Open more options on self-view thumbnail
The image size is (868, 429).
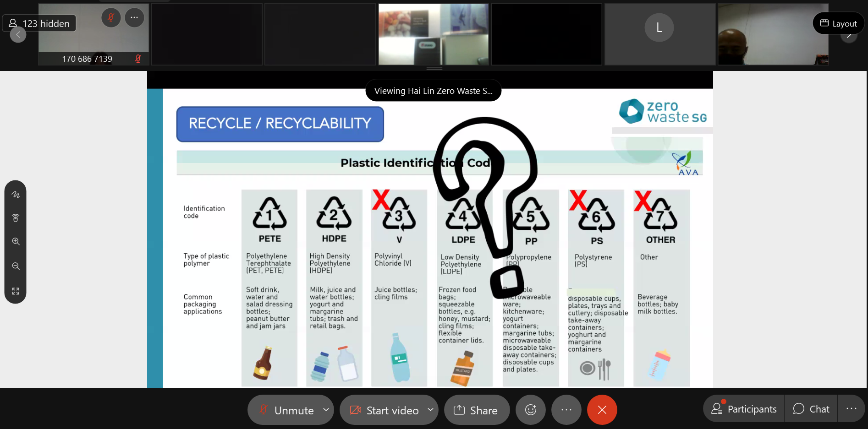click(134, 18)
